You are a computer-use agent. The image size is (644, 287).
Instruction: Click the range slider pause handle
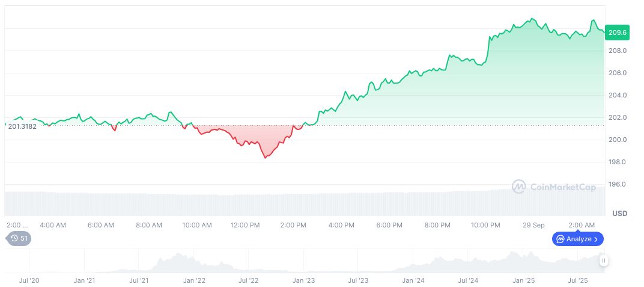(x=603, y=261)
